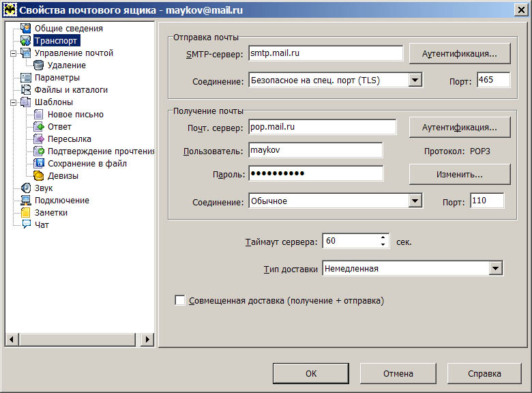Increase server timeout with up arrow
Viewport: 532px width, 393px height.
[383, 238]
